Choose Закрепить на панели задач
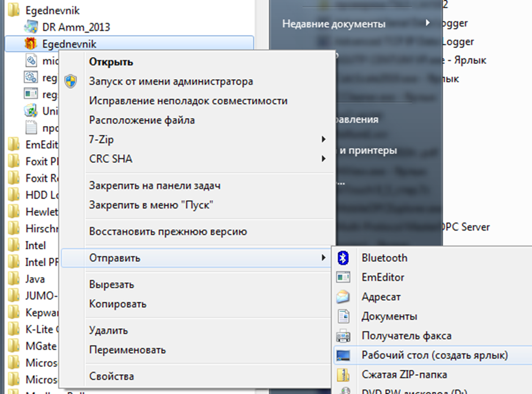This screenshot has height=394, width=532. tap(155, 186)
